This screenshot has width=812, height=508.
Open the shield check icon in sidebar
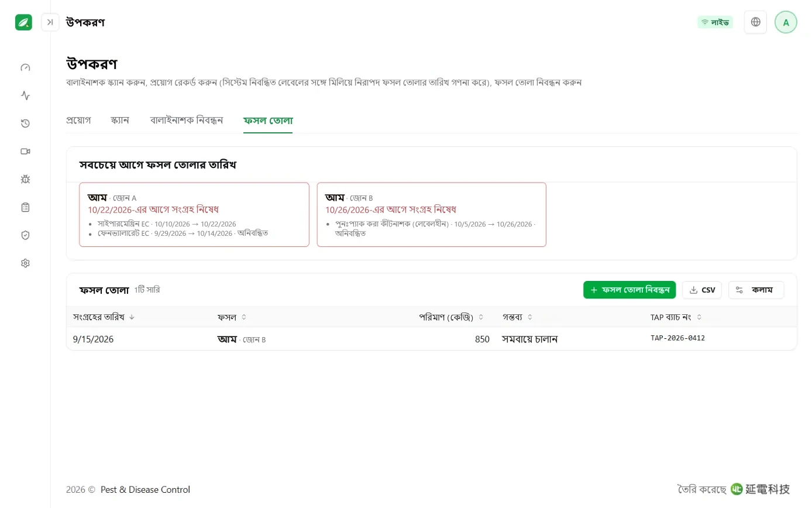[25, 235]
